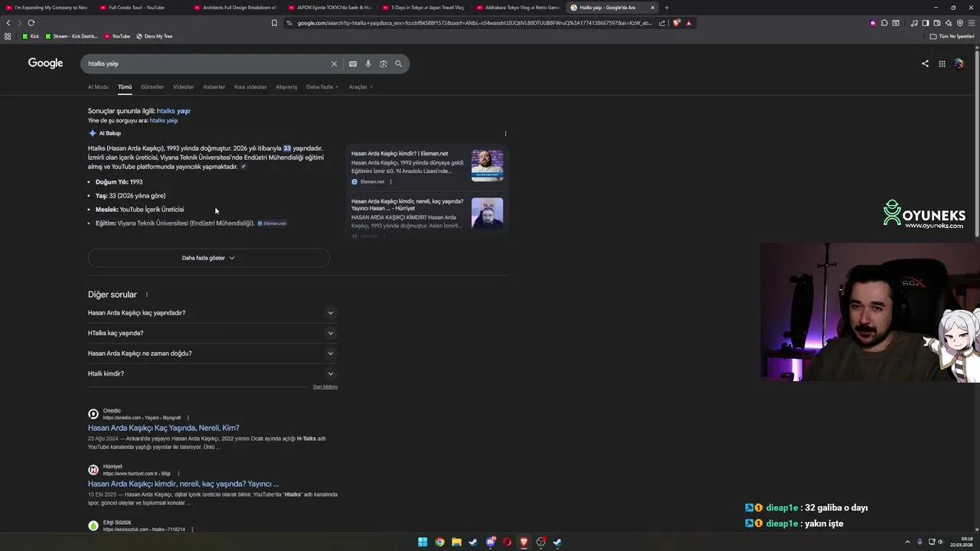Open Windows Start button on taskbar
980x551 pixels.
(423, 542)
